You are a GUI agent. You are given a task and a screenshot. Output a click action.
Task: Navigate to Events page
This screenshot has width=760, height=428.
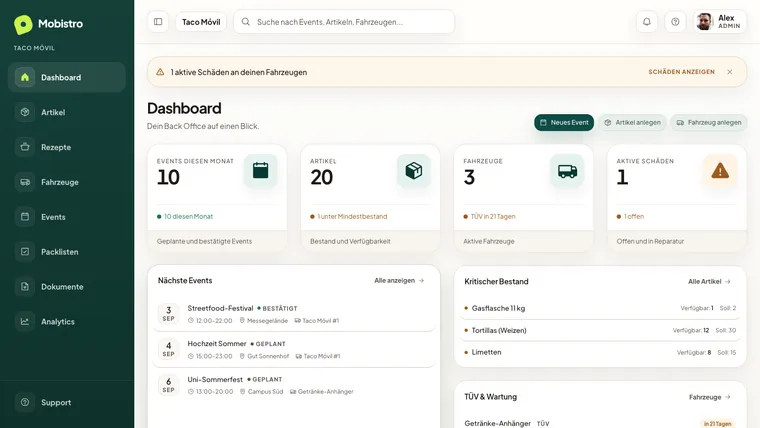click(67, 217)
